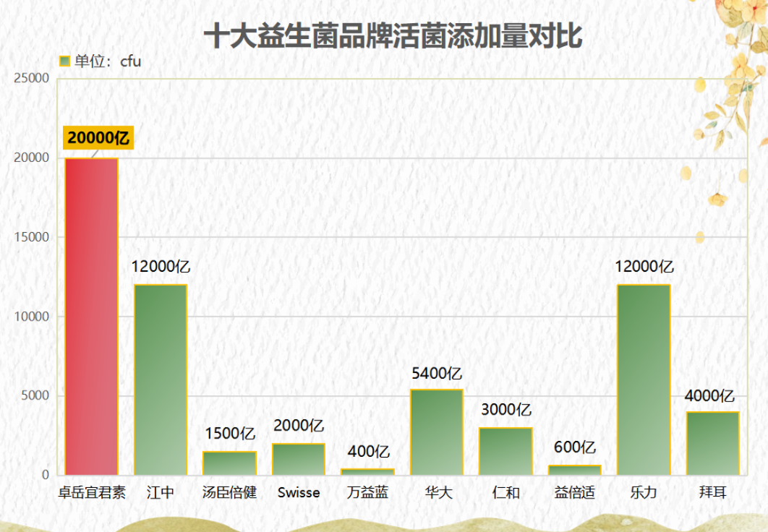This screenshot has width=768, height=532.
Task: Click the 600亿 data label
Action: [x=575, y=447]
